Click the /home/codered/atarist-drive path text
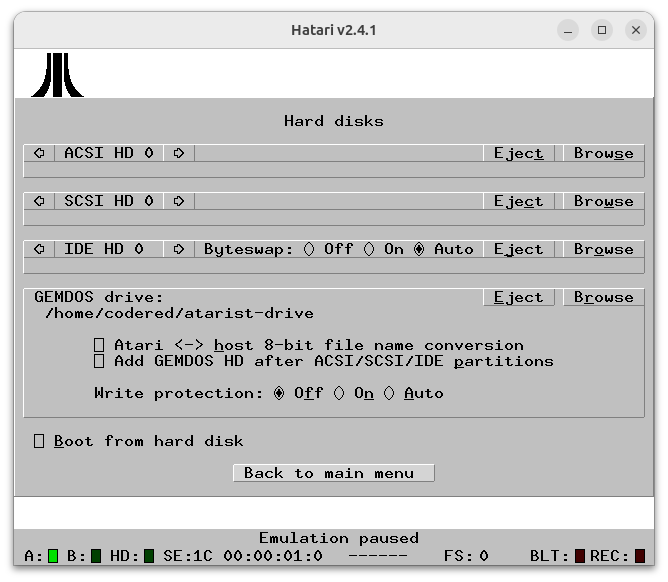The width and height of the screenshot is (668, 582). point(179,314)
